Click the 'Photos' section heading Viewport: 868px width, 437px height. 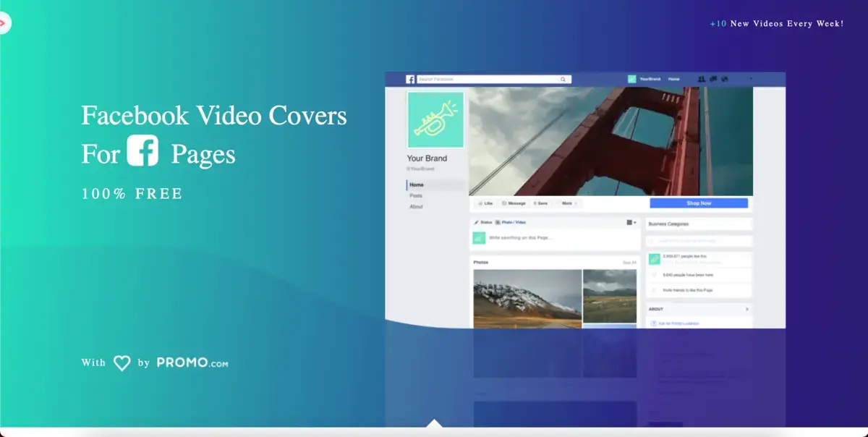tap(481, 263)
